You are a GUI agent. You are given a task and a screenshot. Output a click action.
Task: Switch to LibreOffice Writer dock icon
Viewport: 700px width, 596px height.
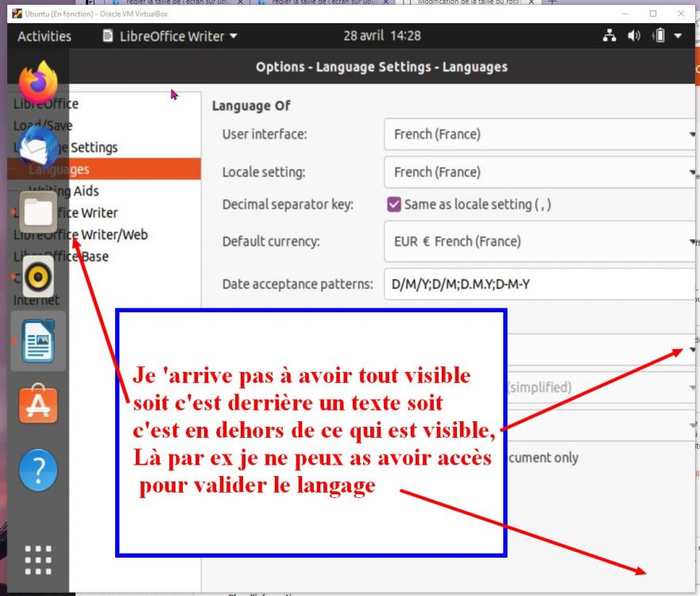coord(38,342)
